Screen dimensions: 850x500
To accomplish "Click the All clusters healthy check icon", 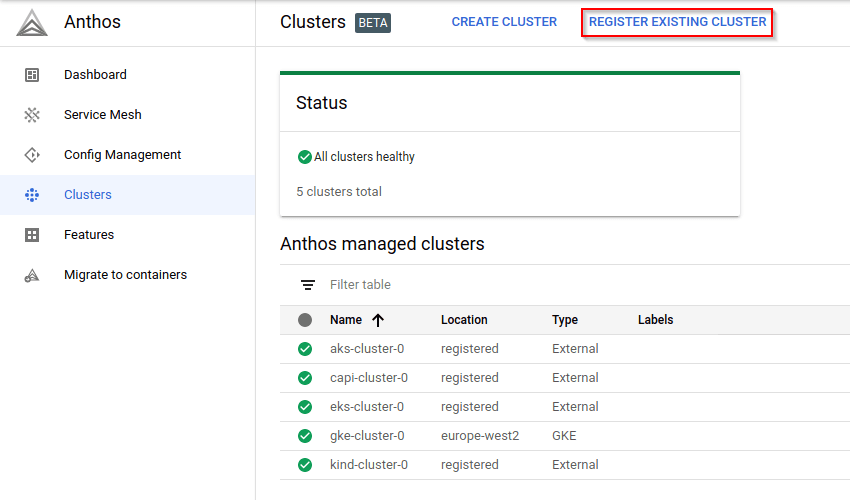I will click(x=305, y=157).
